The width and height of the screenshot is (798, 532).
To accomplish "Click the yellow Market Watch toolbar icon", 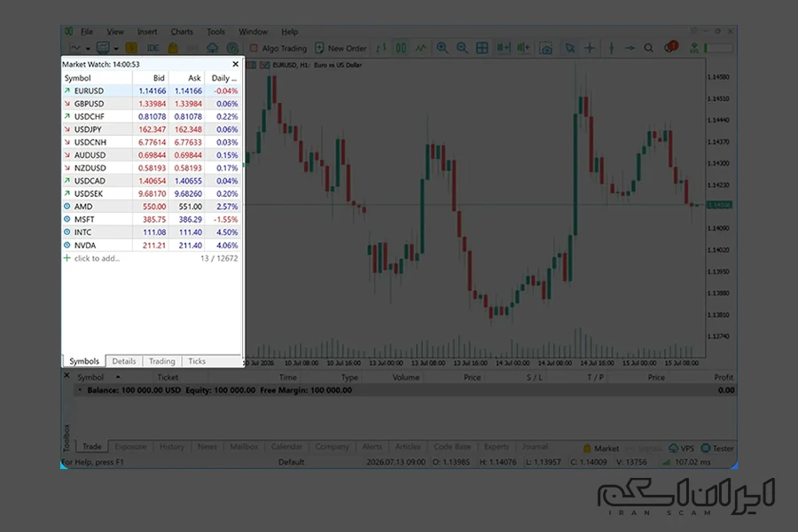I will [131, 49].
